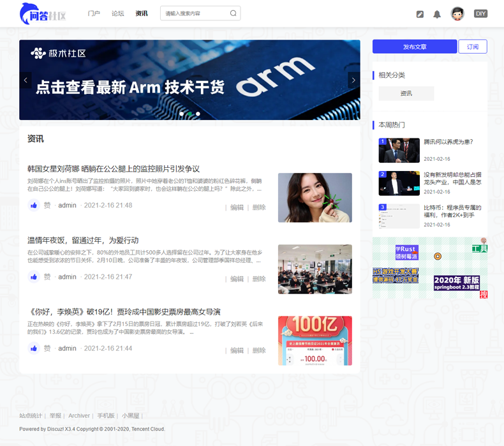Edit the 李焕英 article
Screen dimensions: 504x446
click(237, 350)
